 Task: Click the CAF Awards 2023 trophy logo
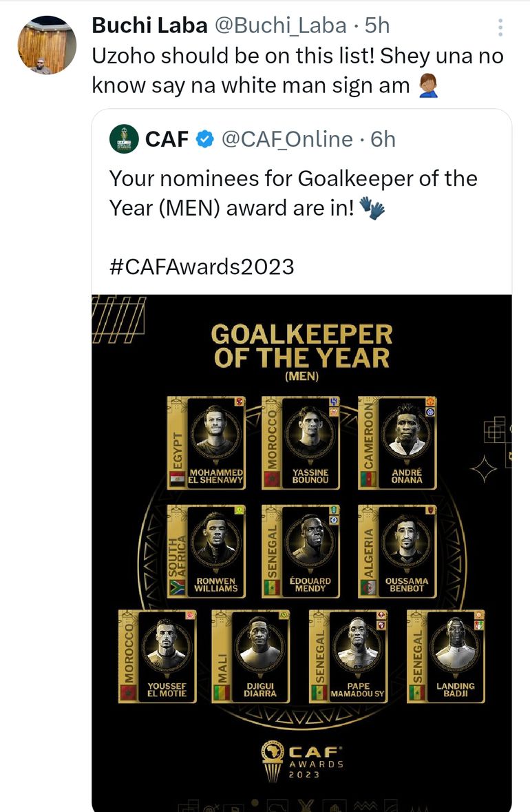(x=301, y=759)
